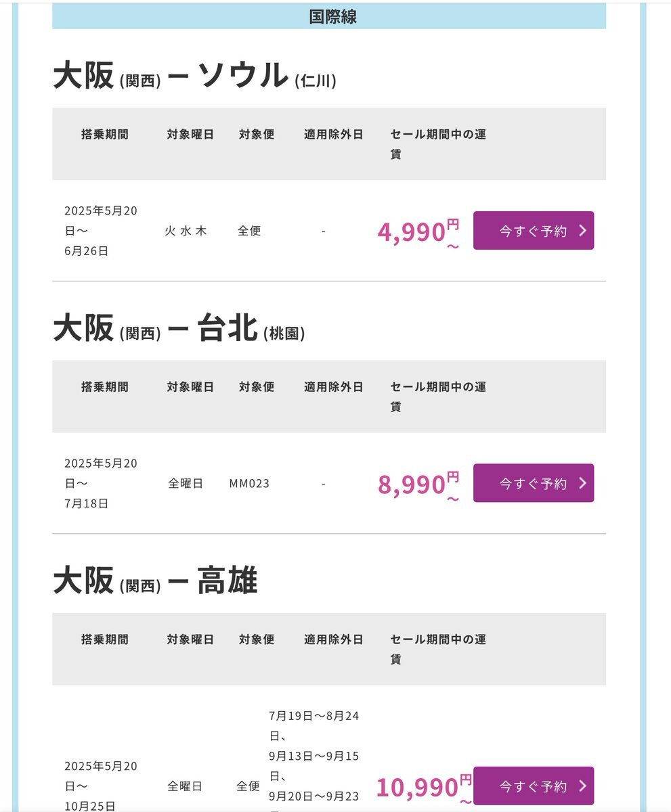Screen dimensions: 671x812
Task: Click the MM023 flight number cell
Action: (x=249, y=484)
